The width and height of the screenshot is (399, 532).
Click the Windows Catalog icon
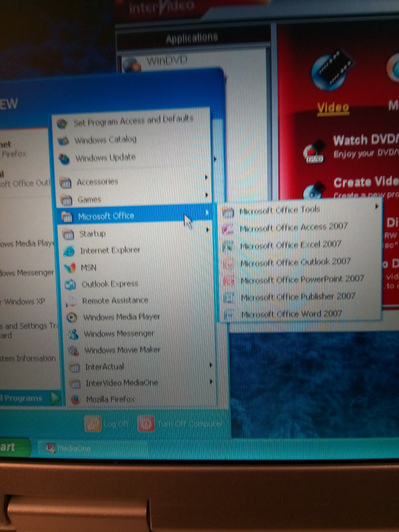63,141
